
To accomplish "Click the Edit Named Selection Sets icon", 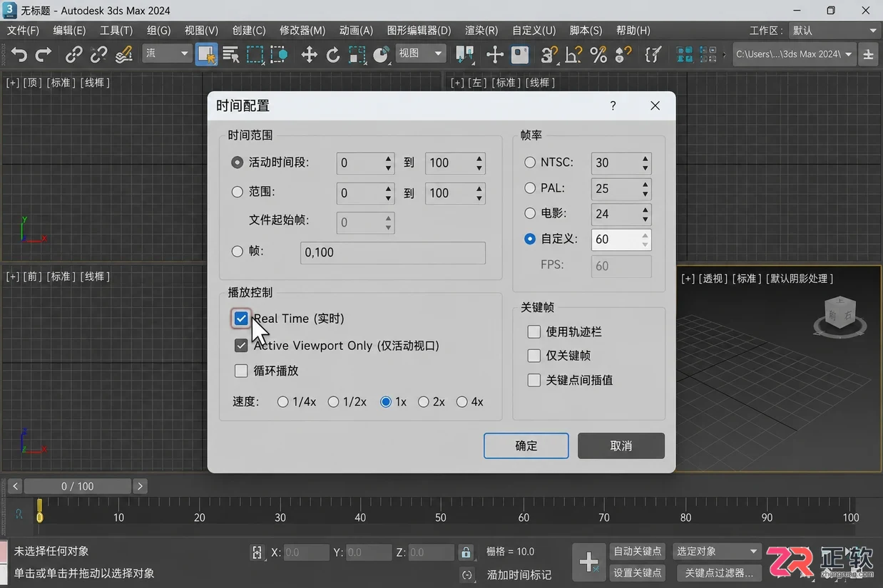I will [x=653, y=55].
